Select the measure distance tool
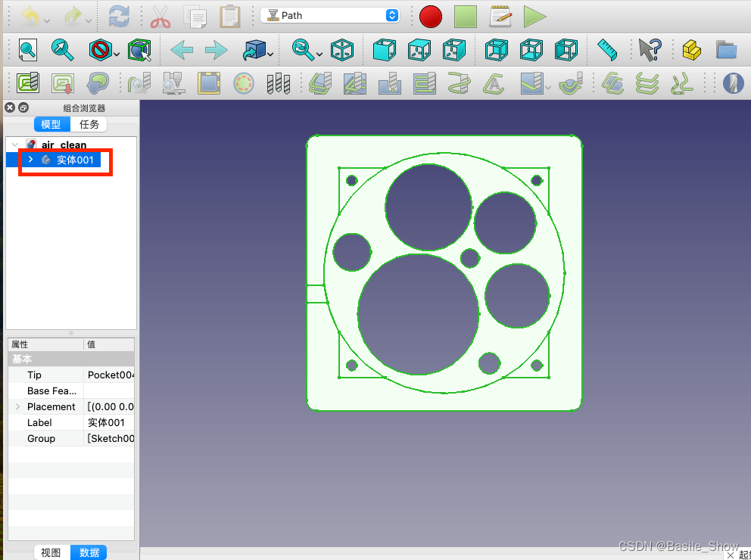Image resolution: width=751 pixels, height=560 pixels. (607, 49)
